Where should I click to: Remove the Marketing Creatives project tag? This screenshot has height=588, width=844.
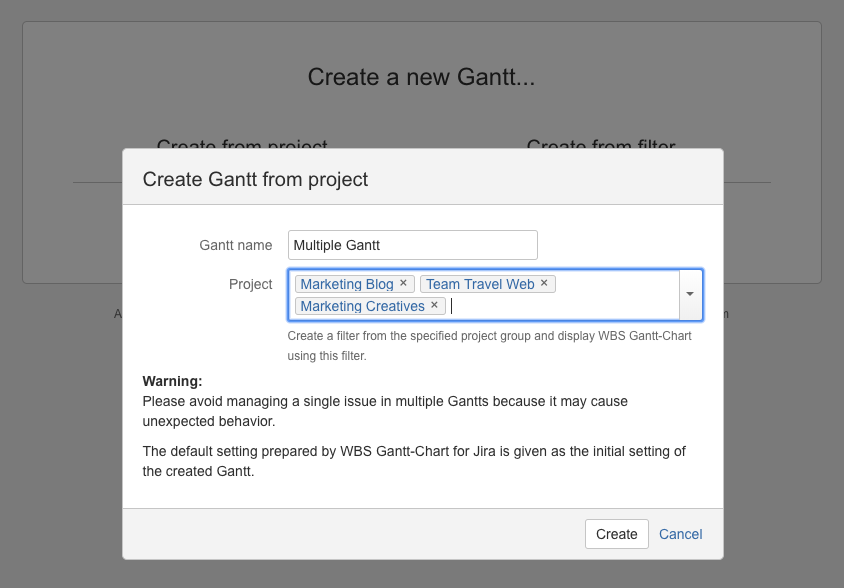pyautogui.click(x=434, y=305)
